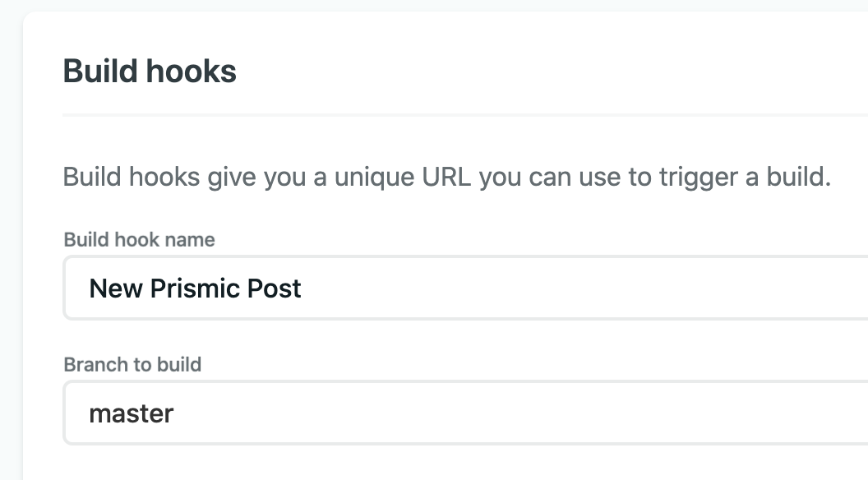Viewport: 868px width, 480px height.
Task: Click the "Build hook name" label
Action: [139, 240]
